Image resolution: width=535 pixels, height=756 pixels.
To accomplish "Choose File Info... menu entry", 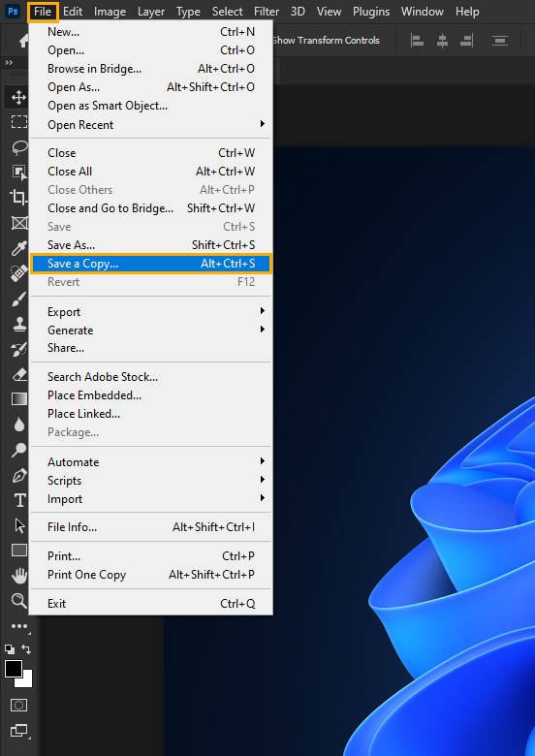I will (x=151, y=527).
